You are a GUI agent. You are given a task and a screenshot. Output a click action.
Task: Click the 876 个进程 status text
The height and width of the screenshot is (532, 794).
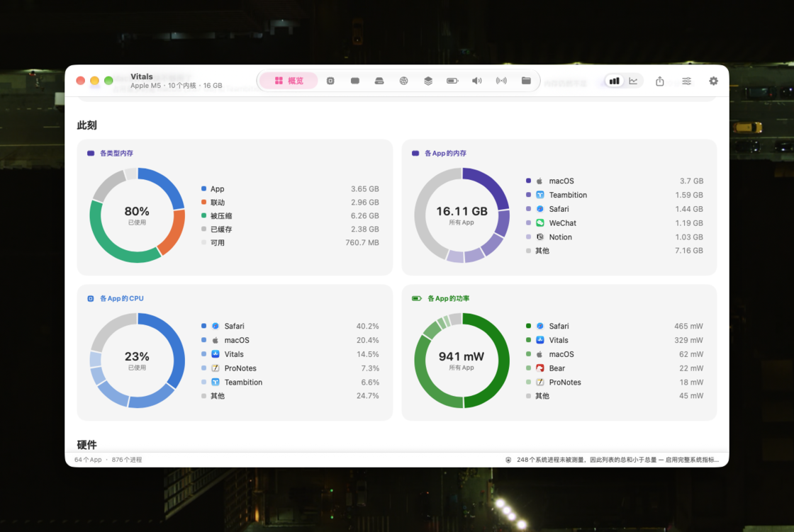(x=127, y=460)
